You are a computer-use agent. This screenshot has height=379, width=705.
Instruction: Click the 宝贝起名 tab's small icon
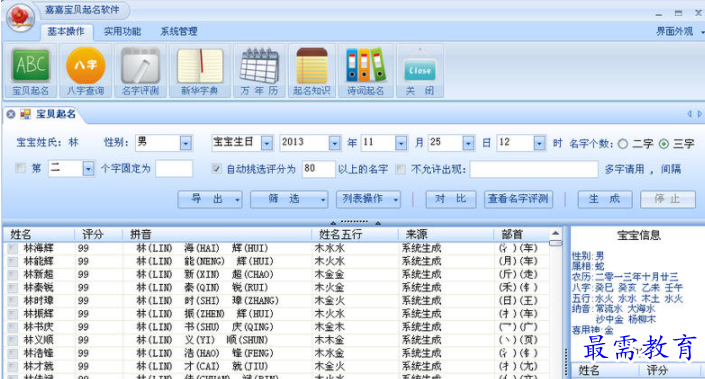[x=25, y=114]
